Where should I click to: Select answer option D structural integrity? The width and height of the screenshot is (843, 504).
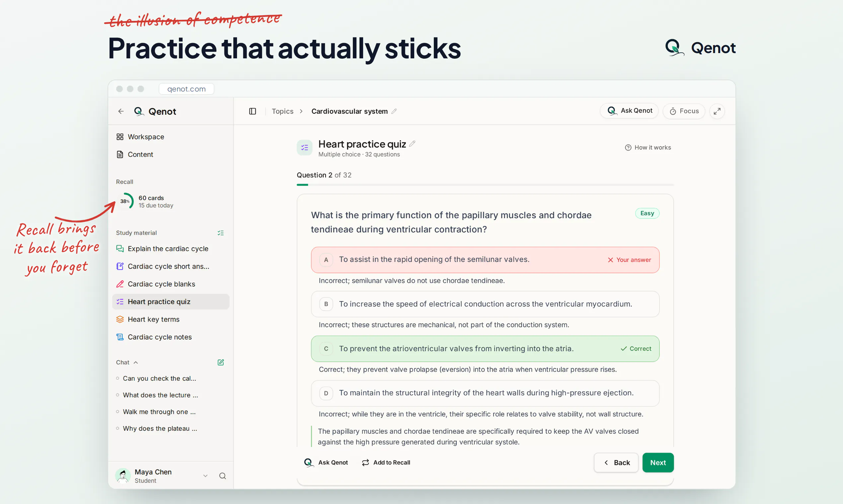[x=485, y=393]
